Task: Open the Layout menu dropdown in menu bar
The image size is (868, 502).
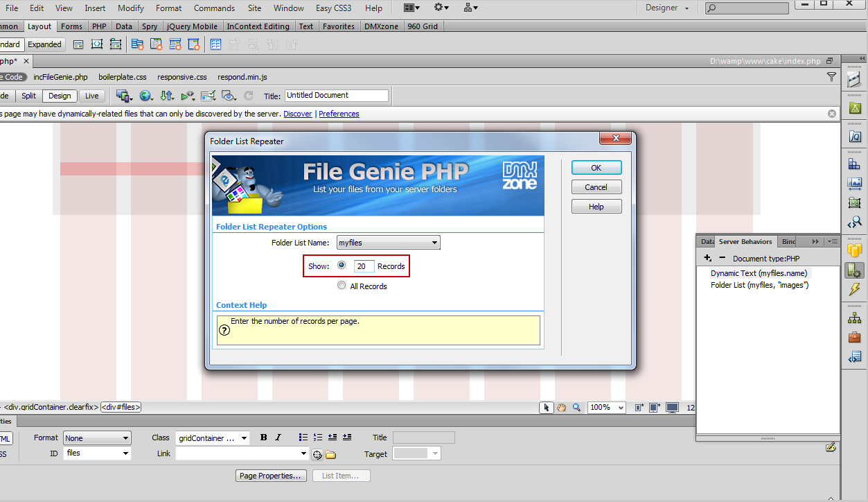Action: (x=411, y=8)
